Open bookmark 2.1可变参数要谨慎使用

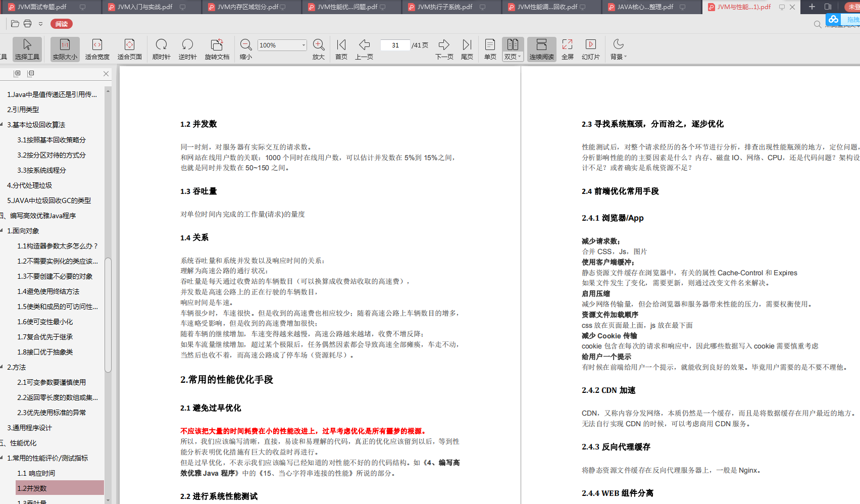click(x=52, y=382)
